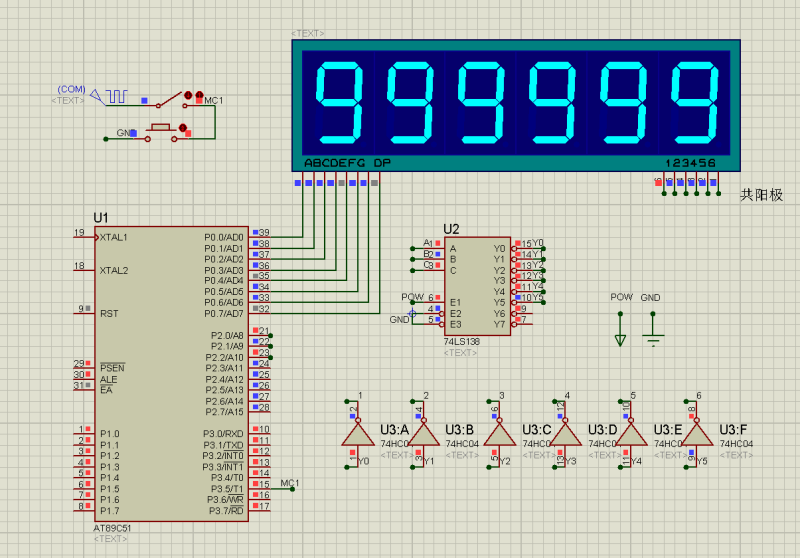Click the U2 reference label

pos(451,229)
